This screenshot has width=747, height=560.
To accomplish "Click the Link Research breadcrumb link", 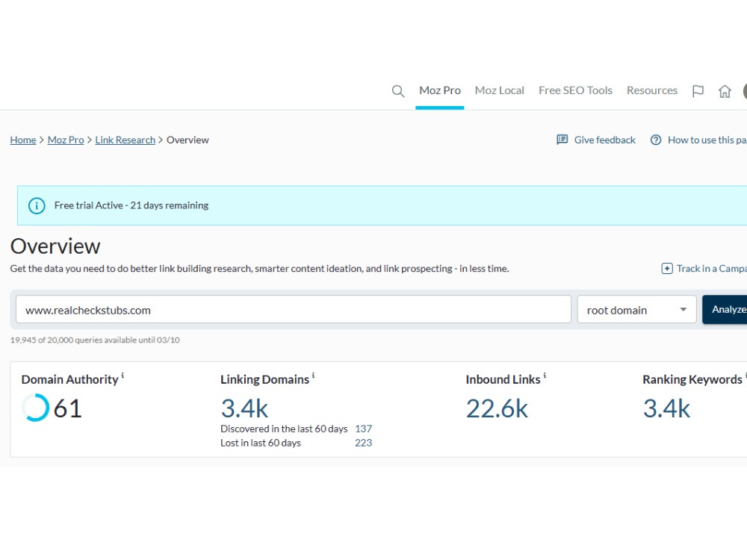I will coord(125,140).
